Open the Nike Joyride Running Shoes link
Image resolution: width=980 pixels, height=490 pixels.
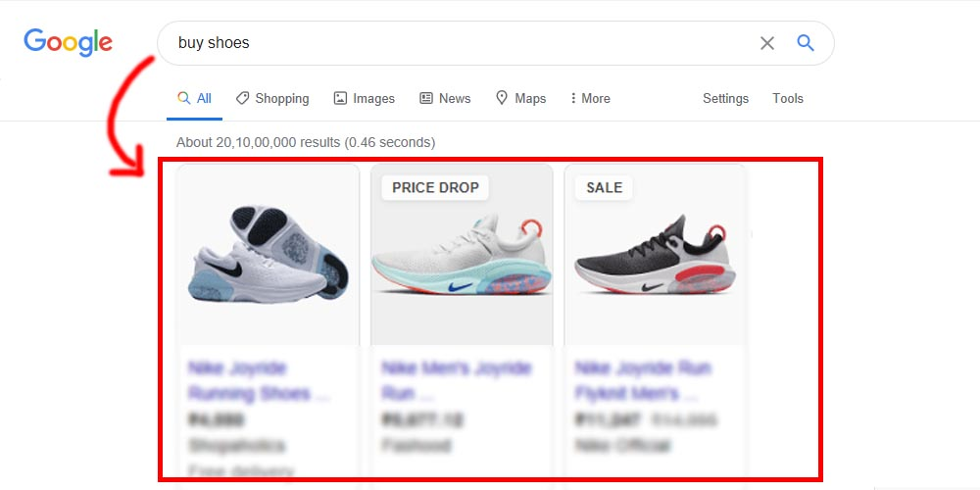pyautogui.click(x=258, y=380)
